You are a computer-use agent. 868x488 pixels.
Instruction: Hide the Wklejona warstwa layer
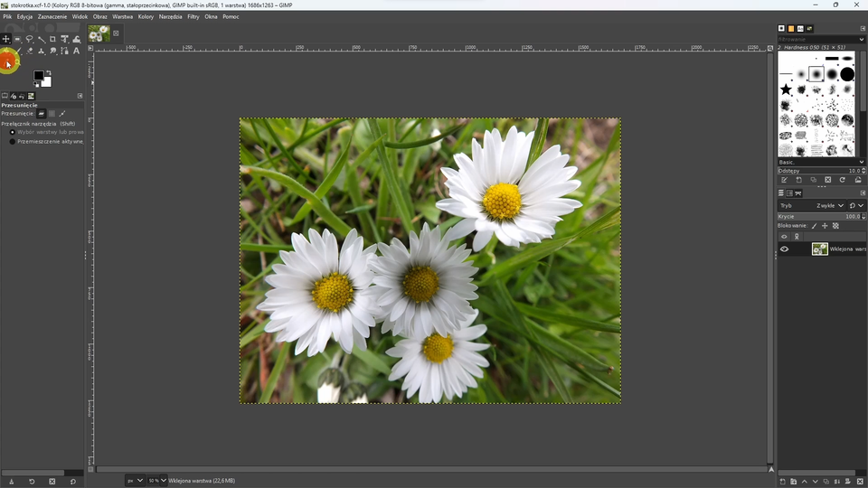784,249
